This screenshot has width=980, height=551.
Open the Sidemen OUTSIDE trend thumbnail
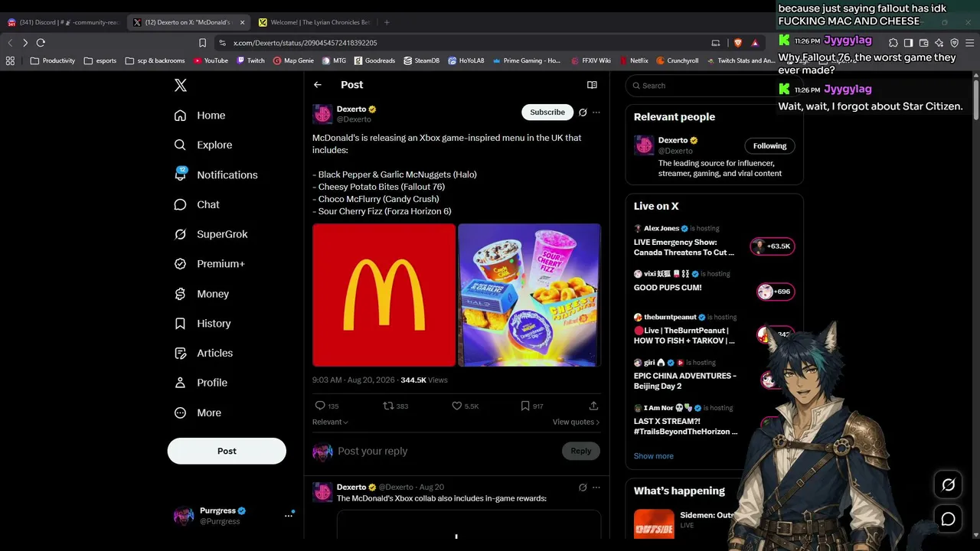point(654,523)
